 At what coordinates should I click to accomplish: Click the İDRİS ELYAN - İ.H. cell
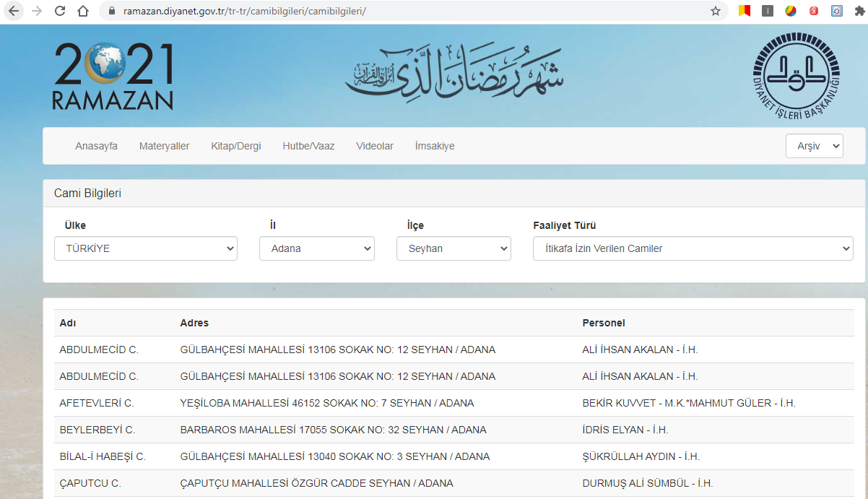(625, 430)
